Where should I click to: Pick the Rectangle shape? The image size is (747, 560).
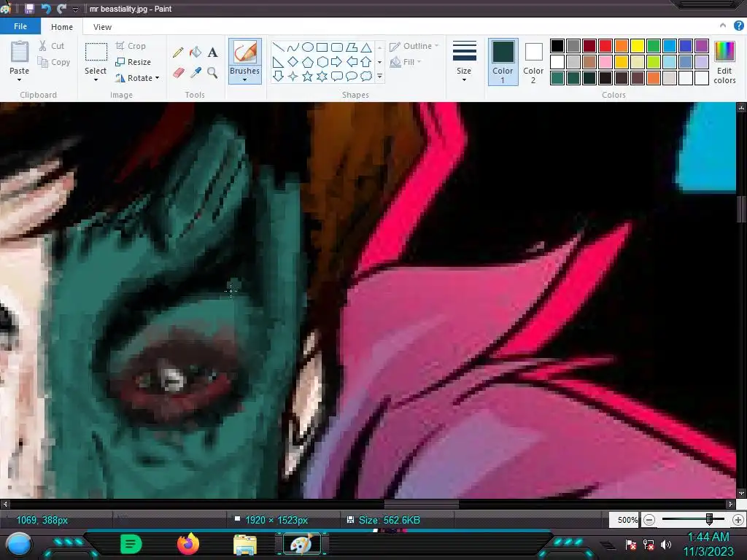coord(322,47)
